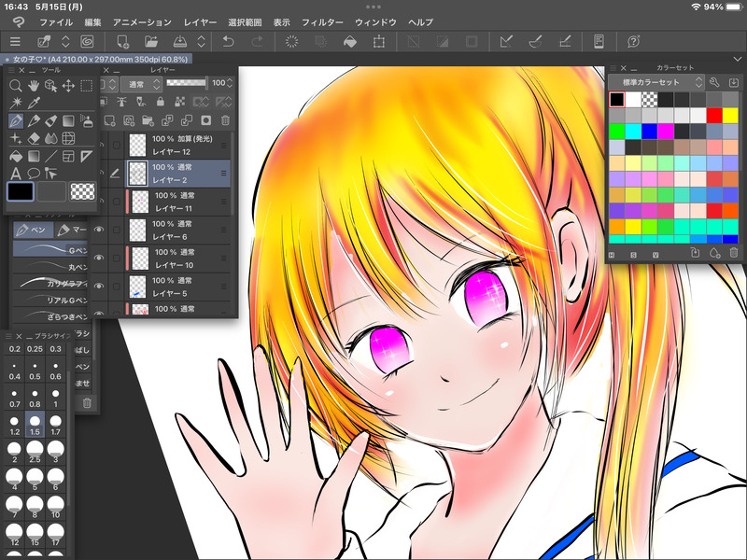The image size is (747, 560).
Task: Select the Fill bucket tool in tool palette
Action: click(16, 156)
